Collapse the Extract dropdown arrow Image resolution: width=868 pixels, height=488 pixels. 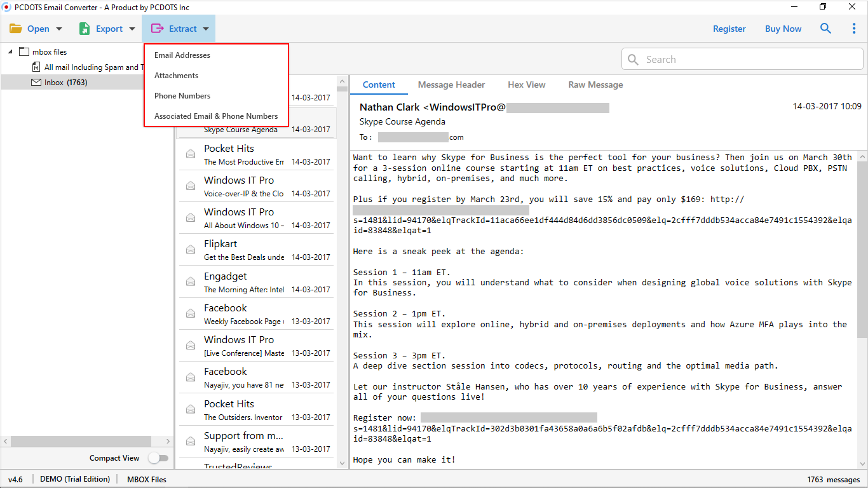[x=206, y=29]
